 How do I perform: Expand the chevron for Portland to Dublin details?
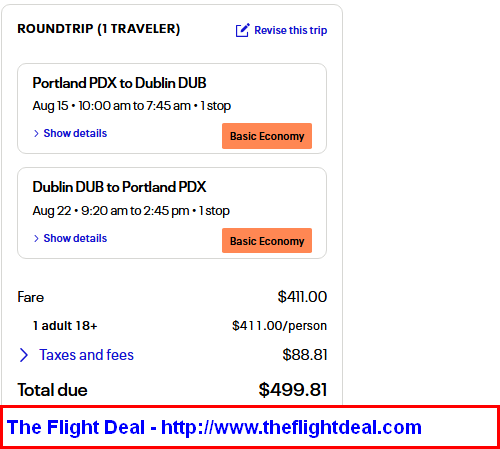(36, 133)
